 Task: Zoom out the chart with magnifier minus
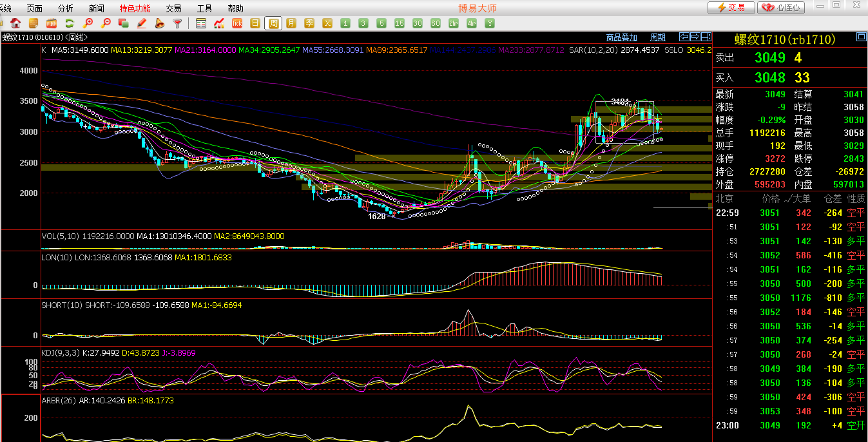[106, 23]
